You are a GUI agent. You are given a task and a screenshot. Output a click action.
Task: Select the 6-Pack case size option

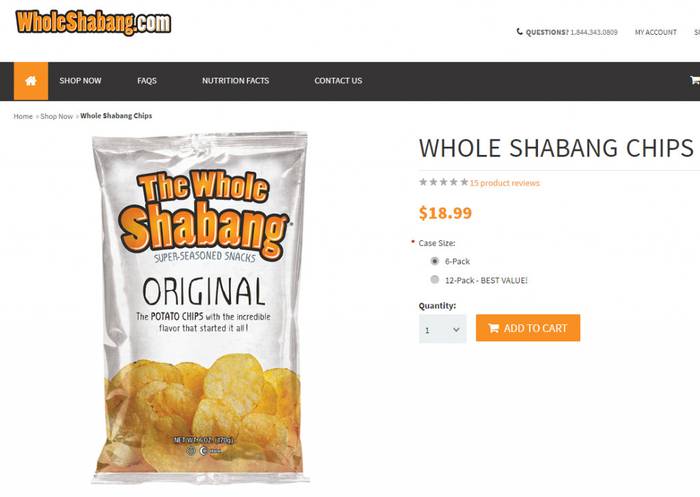[434, 261]
